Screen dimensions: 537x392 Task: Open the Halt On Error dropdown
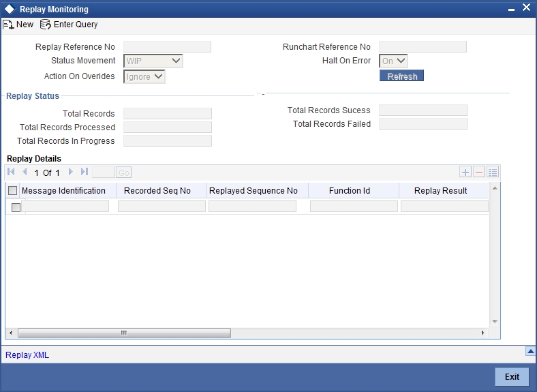pyautogui.click(x=393, y=61)
